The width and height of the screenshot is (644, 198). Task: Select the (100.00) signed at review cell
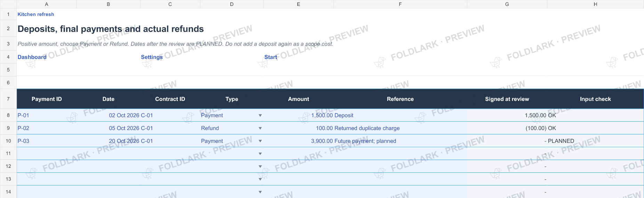coord(507,128)
